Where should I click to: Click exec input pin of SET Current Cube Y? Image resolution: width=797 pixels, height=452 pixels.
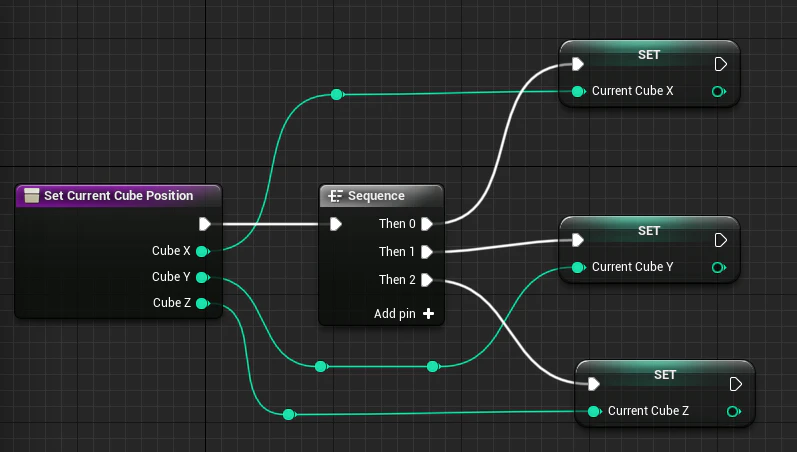(577, 240)
